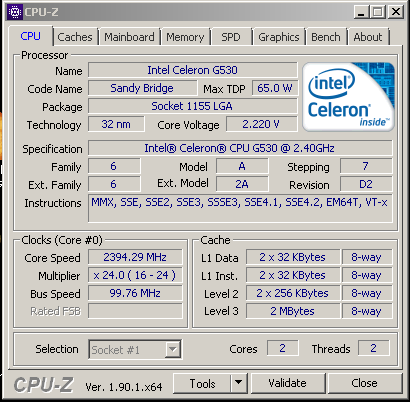Click the Close button at bottom

(x=365, y=383)
